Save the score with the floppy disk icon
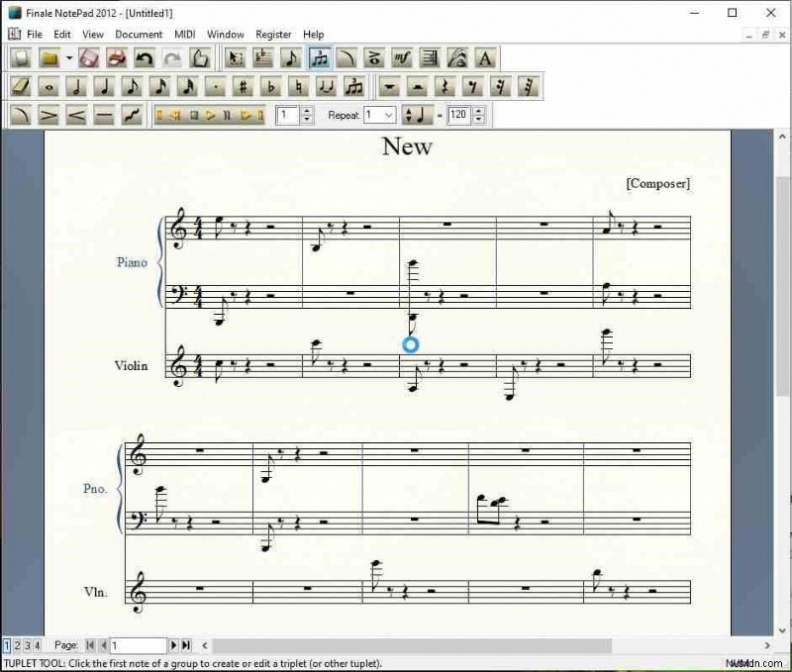Image resolution: width=792 pixels, height=672 pixels. tap(89, 58)
